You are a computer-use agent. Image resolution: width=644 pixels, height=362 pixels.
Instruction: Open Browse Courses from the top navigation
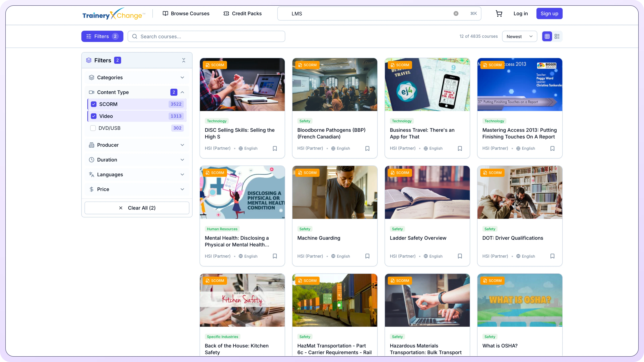[186, 13]
